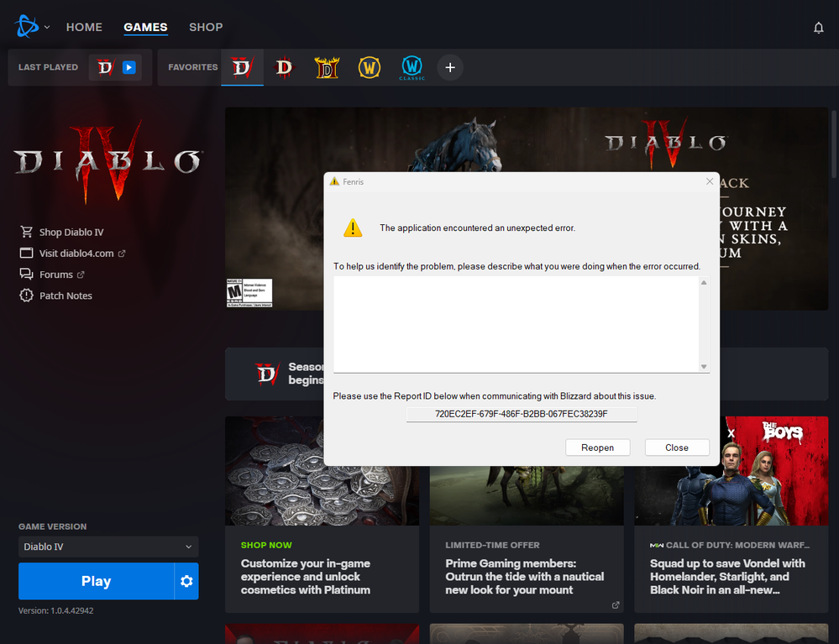
Task: Click the up arrow of description scrollbar
Action: (704, 282)
